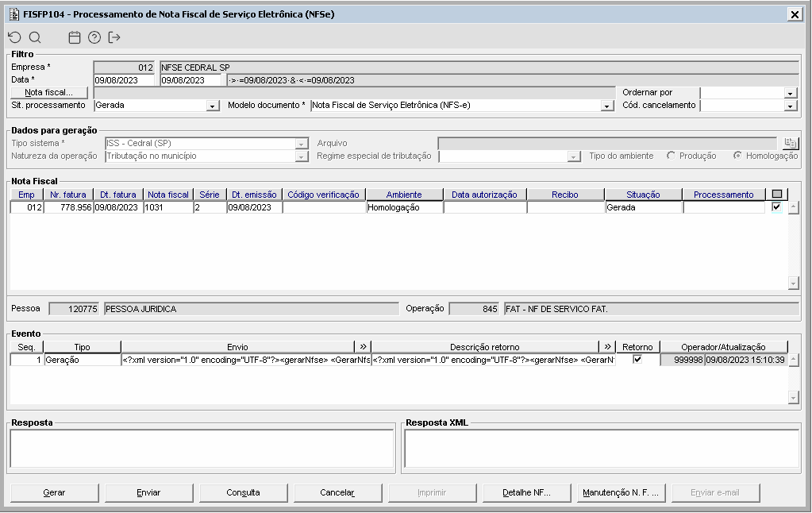
Task: Close the FISFP104 window
Action: tap(795, 14)
